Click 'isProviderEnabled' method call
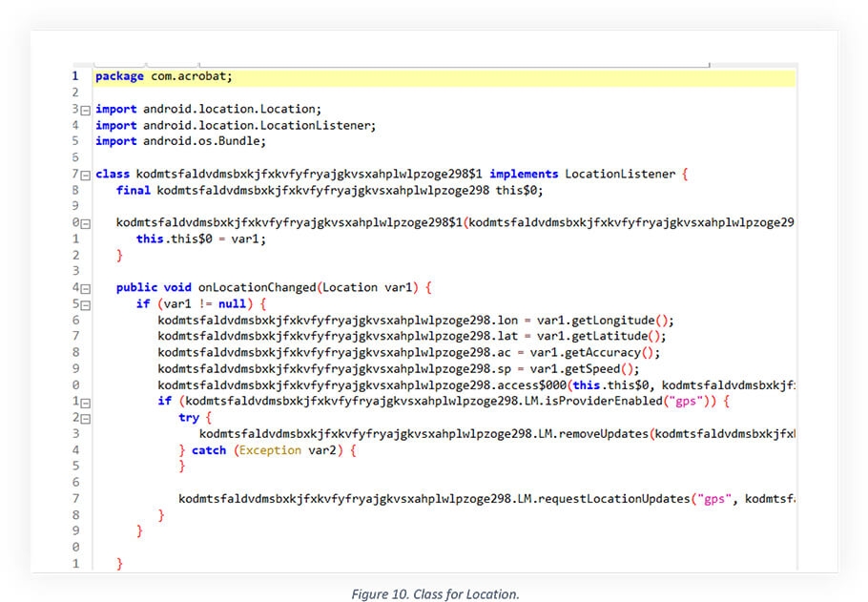This screenshot has height=602, width=868. pos(604,401)
